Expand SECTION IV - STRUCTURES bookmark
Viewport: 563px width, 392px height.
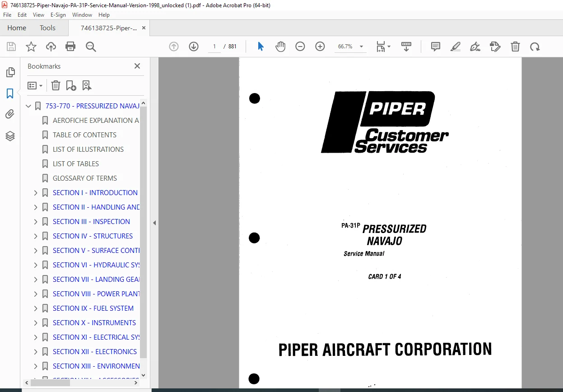point(36,236)
